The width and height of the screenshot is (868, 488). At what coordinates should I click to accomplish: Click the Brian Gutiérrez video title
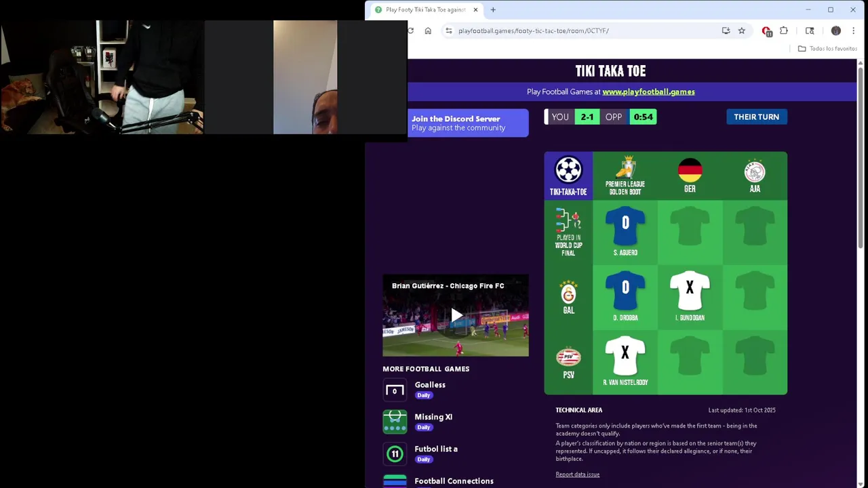click(x=448, y=286)
